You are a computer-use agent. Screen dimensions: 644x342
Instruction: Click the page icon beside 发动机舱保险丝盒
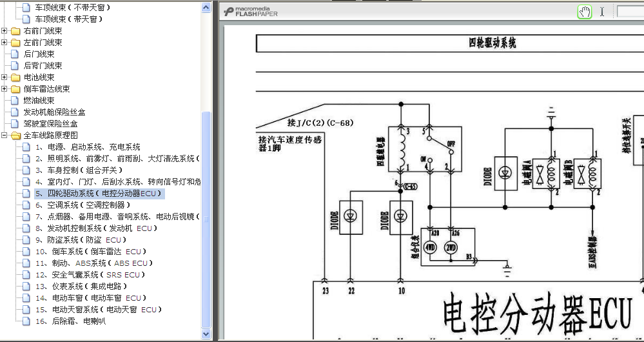(15, 112)
